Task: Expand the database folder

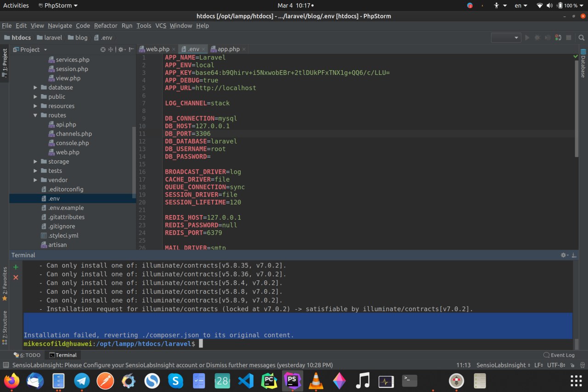Action: pyautogui.click(x=35, y=87)
